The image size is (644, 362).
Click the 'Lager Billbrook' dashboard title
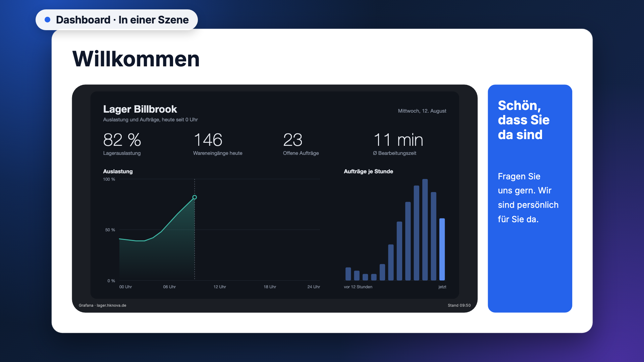click(140, 109)
